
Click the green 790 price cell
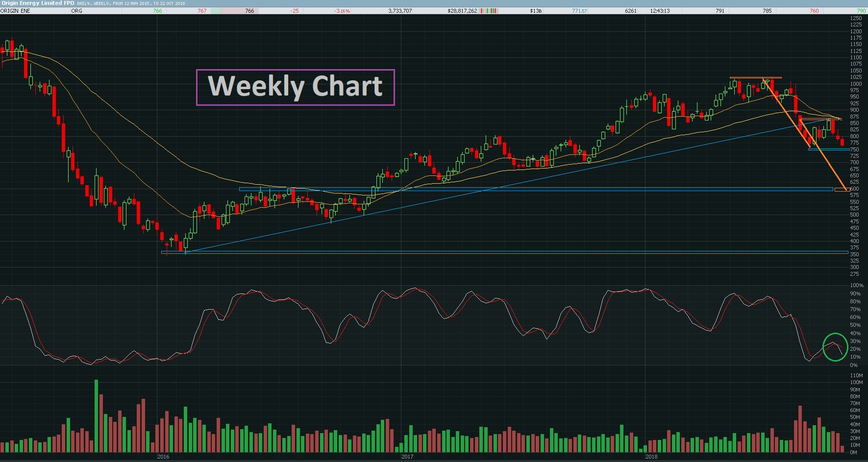pos(861,11)
